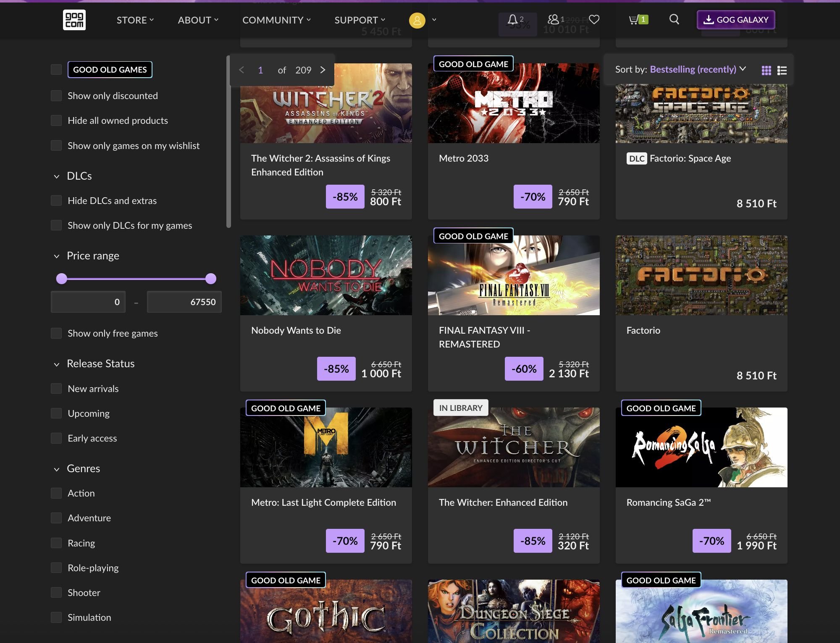Screen dimensions: 840x643
Task: Open the Metro: Last Light cover image
Action: 326,447
